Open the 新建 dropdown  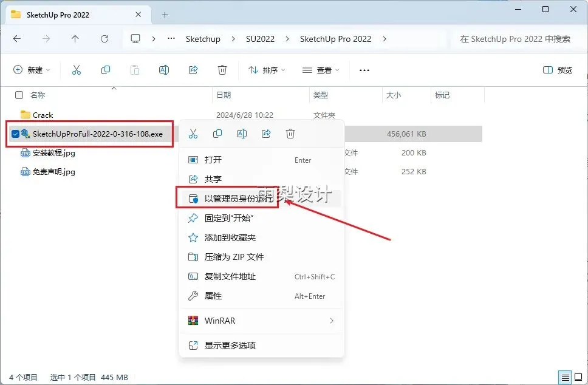32,70
